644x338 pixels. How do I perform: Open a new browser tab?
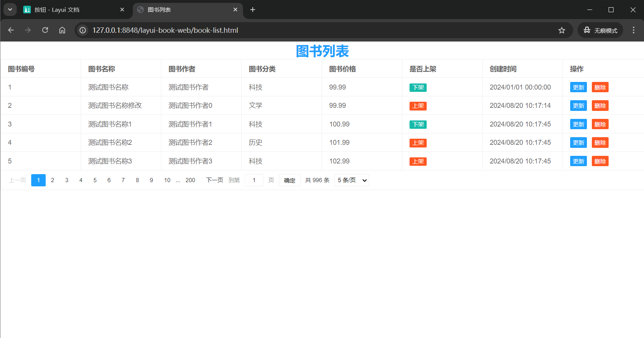click(x=253, y=10)
